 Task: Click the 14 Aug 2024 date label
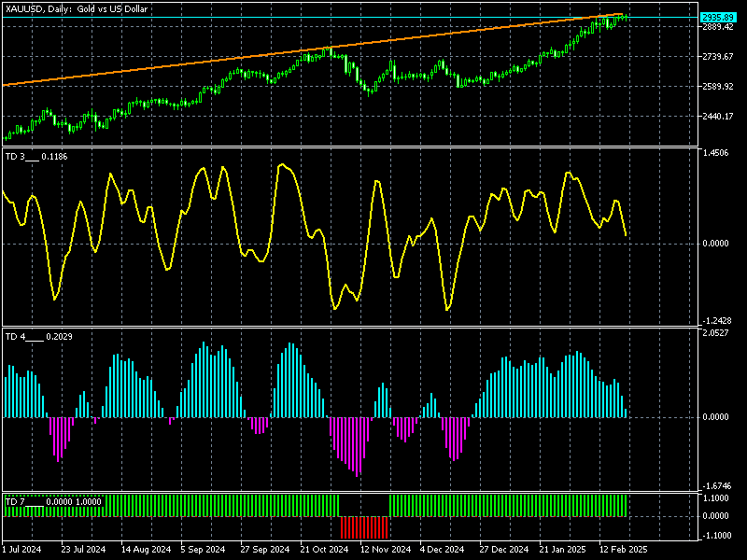pyautogui.click(x=146, y=550)
